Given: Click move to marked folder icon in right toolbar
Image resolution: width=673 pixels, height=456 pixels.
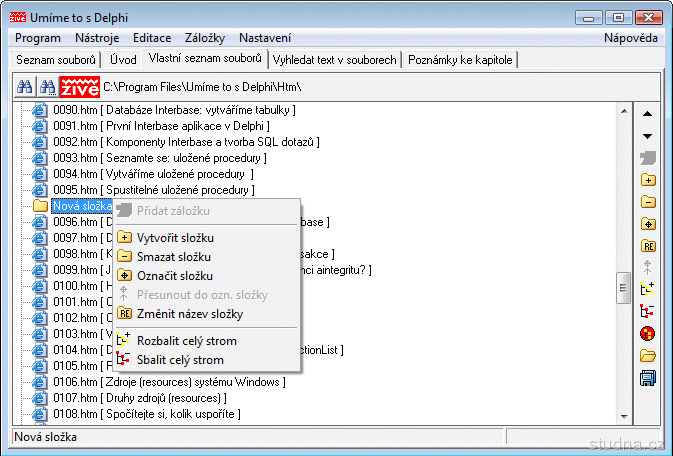Looking at the screenshot, I should [x=648, y=268].
